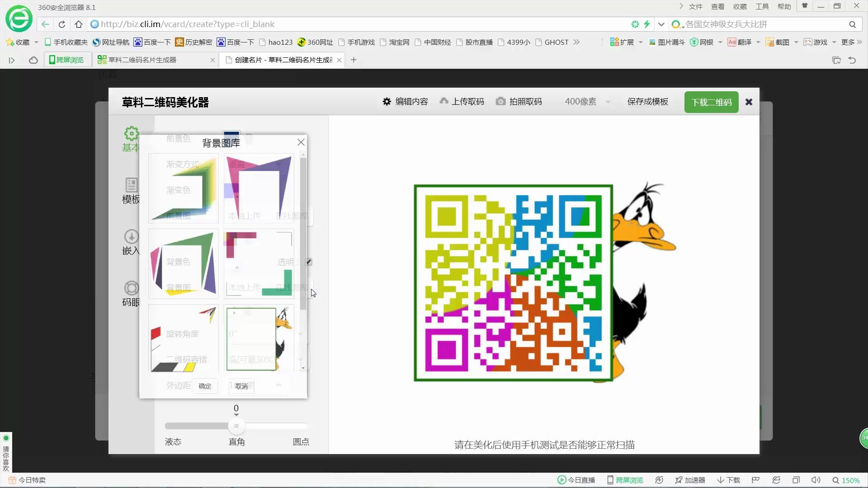Viewport: 868px width, 488px height.
Task: Expand the 翻译 dropdown arrow
Action: click(x=758, y=42)
